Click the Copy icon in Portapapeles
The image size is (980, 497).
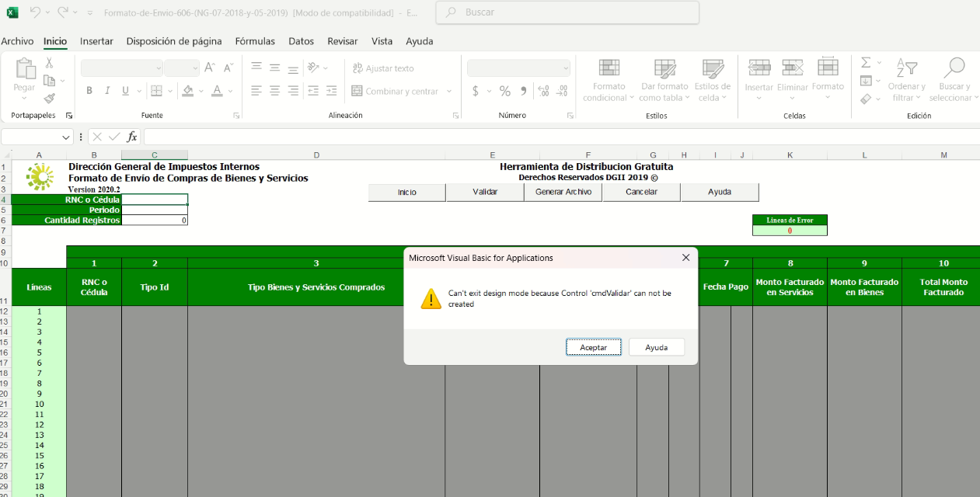coord(49,81)
